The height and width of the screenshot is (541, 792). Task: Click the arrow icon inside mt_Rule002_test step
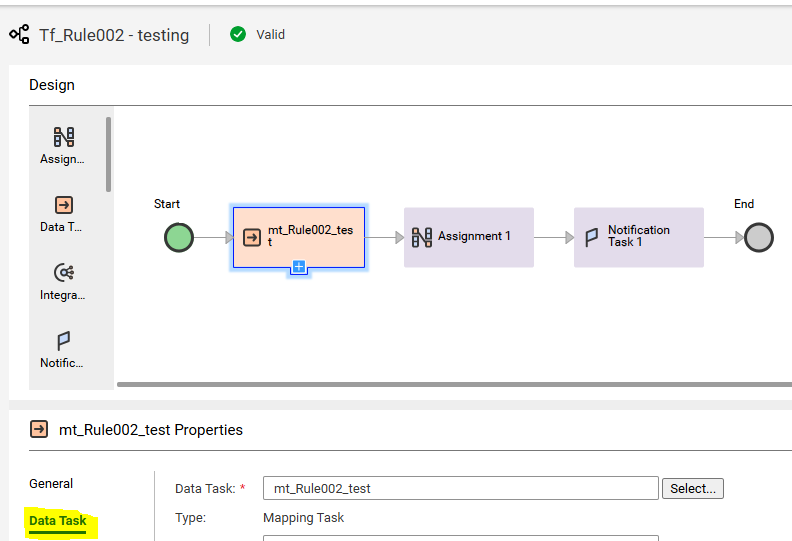pyautogui.click(x=252, y=237)
